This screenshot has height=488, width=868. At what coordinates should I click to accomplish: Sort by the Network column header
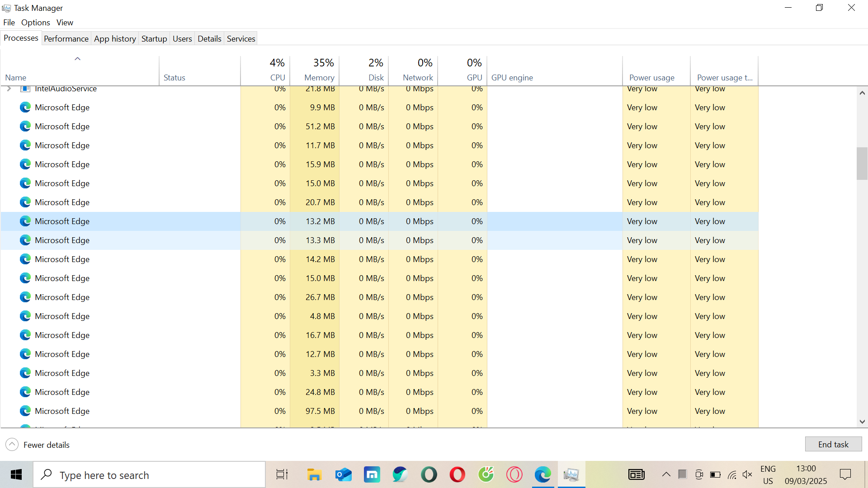click(413, 70)
